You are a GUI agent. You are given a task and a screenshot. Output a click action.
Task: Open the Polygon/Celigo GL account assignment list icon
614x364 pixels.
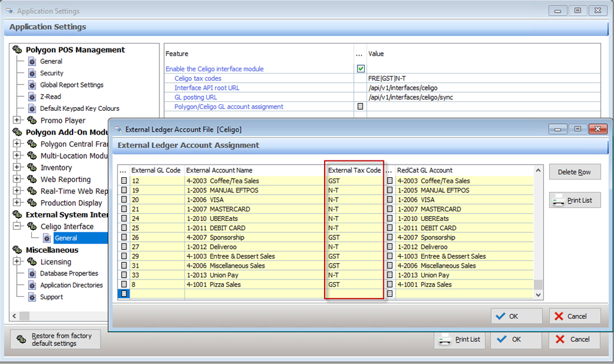(x=360, y=107)
